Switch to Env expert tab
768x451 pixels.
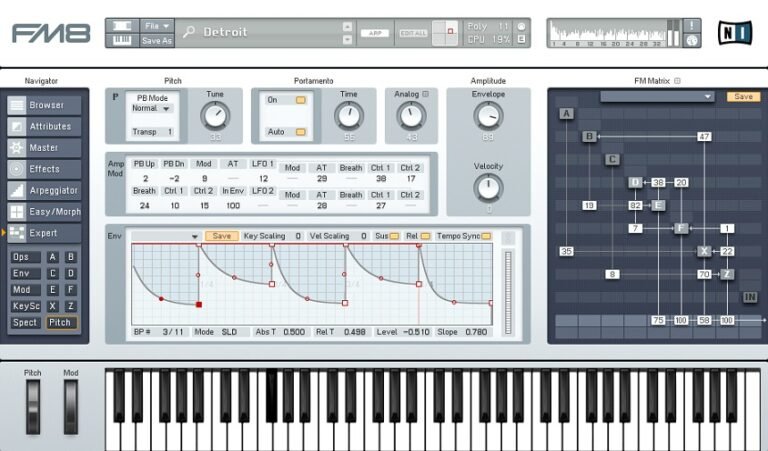pyautogui.click(x=24, y=274)
